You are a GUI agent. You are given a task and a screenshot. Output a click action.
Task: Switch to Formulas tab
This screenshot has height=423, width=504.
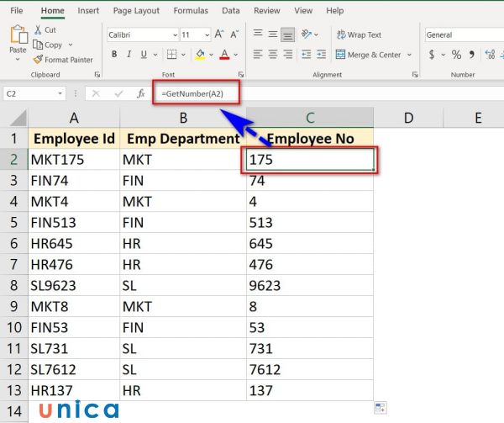(x=191, y=11)
